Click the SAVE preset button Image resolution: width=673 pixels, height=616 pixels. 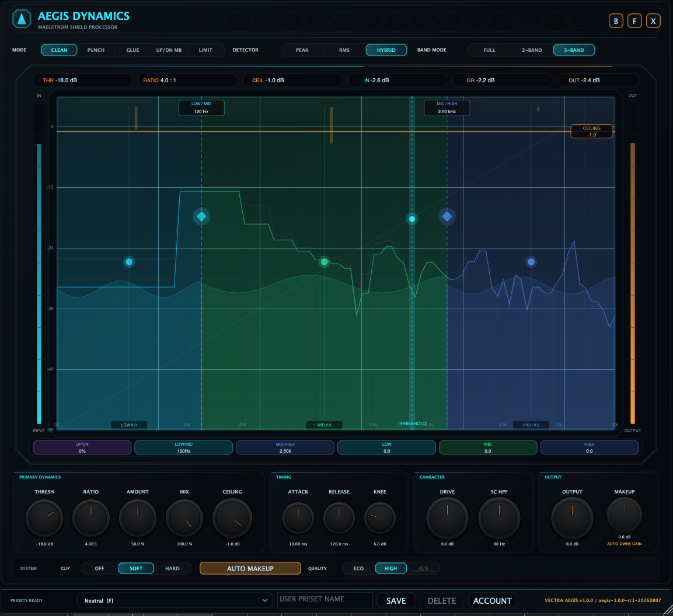(396, 601)
